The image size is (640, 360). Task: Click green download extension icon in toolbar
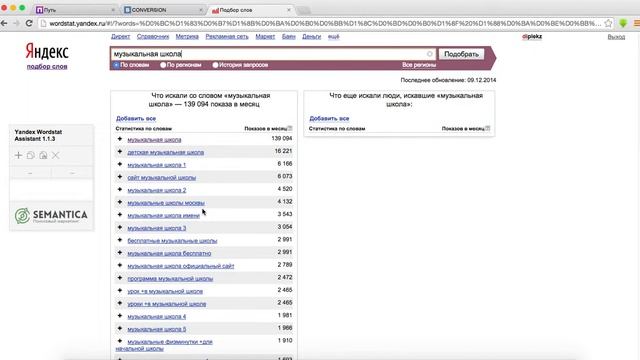(x=623, y=23)
